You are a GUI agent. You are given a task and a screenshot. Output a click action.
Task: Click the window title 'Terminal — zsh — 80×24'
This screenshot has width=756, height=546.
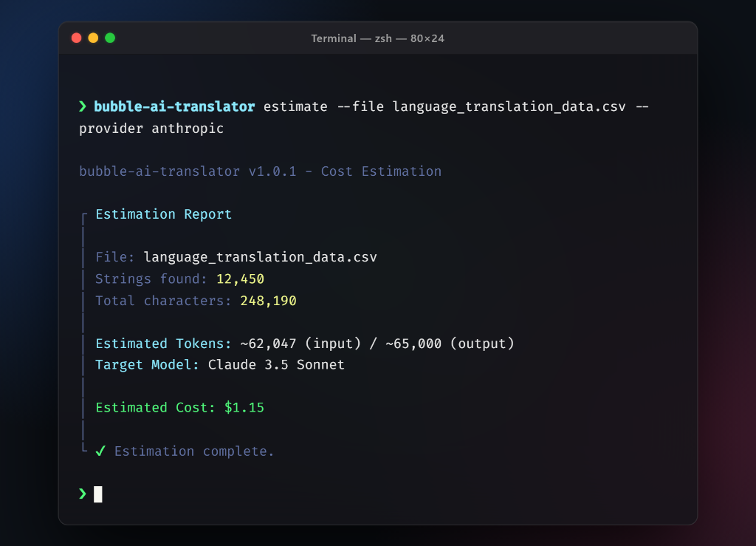[377, 38]
